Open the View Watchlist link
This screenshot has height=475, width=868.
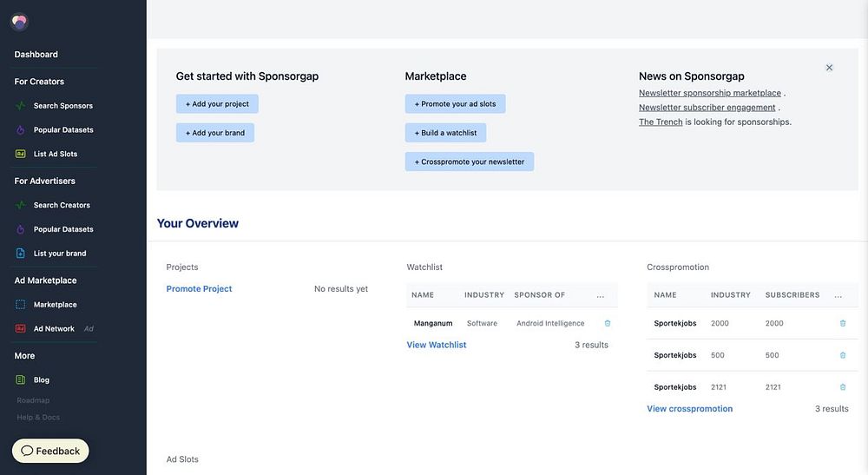click(437, 345)
